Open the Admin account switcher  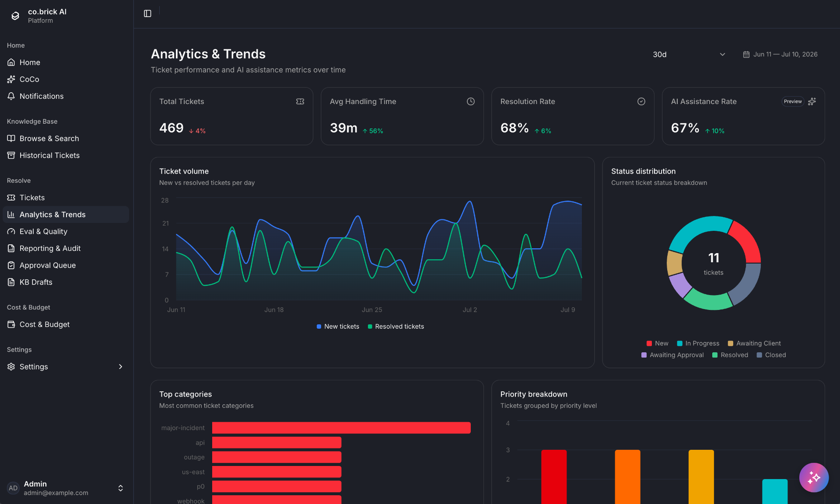[66, 488]
